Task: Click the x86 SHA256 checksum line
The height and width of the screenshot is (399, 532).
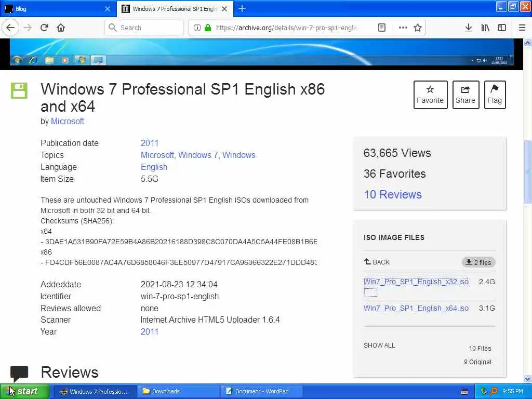Action: [179, 262]
